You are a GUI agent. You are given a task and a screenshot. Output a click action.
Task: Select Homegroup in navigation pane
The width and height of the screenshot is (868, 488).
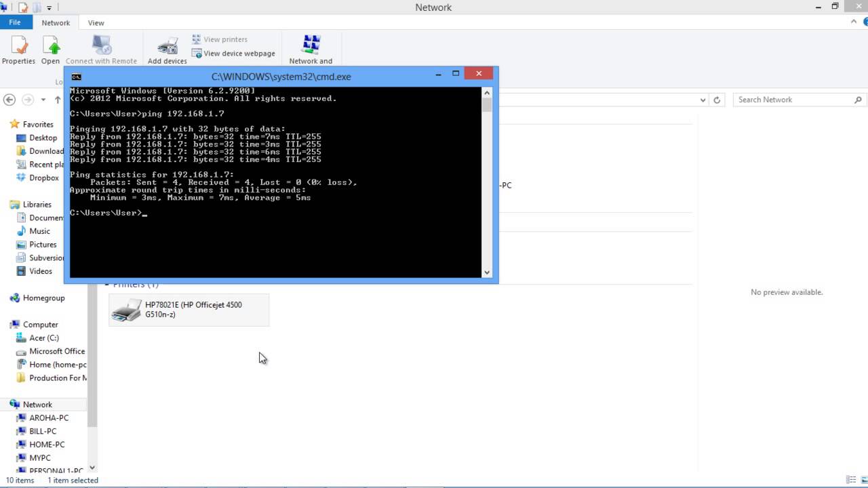[44, 298]
